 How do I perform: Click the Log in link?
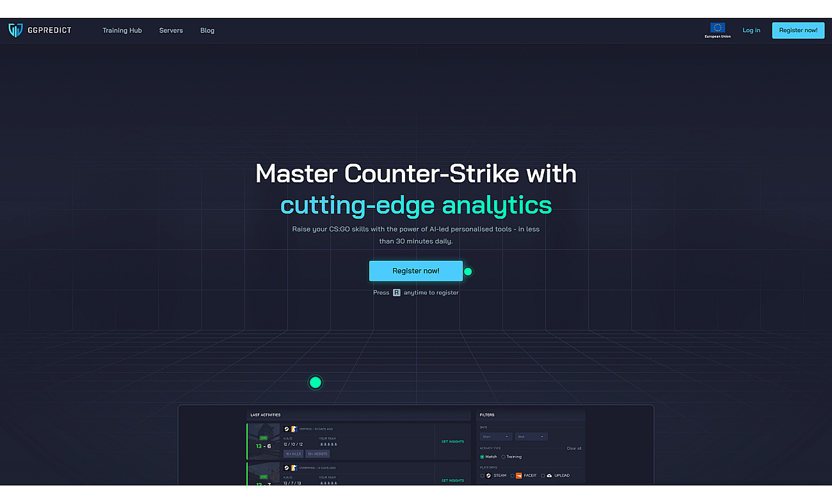[751, 31]
